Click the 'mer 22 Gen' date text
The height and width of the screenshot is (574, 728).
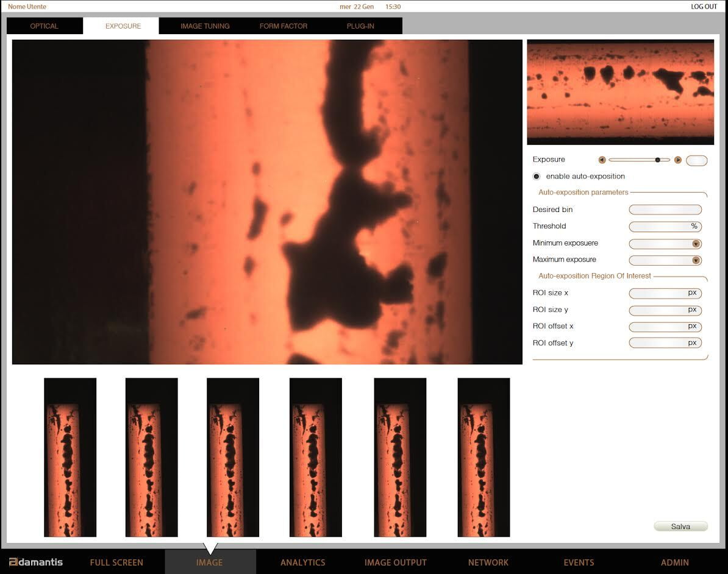coord(357,7)
